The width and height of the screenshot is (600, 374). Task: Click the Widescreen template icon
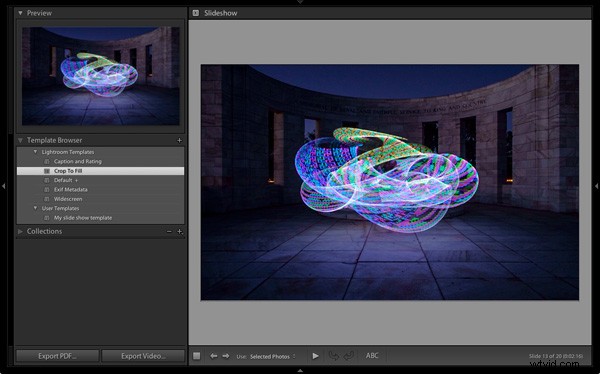pos(47,199)
